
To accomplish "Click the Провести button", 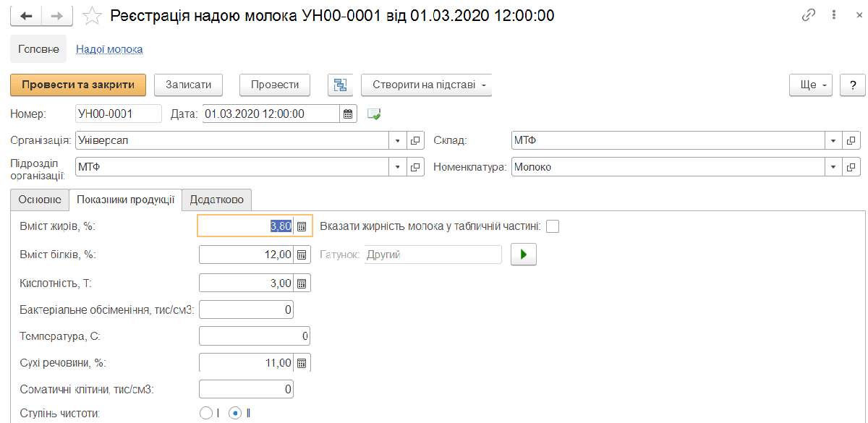I will click(x=275, y=85).
